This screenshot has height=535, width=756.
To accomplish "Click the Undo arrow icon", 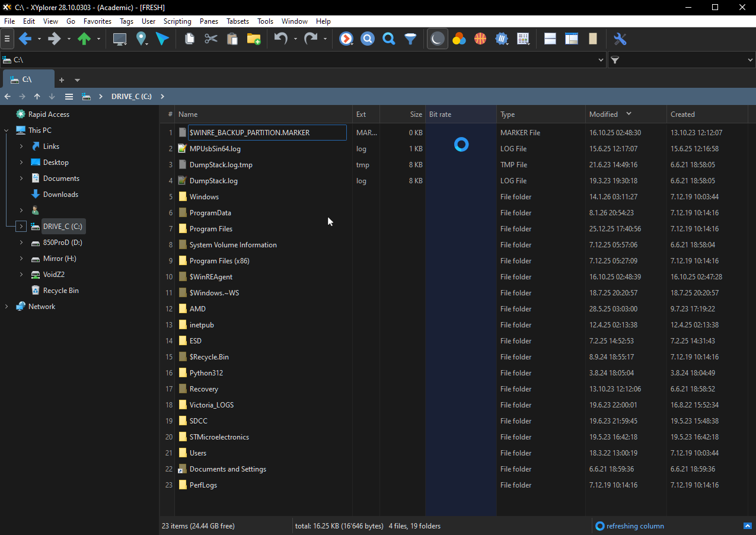I will pos(281,39).
